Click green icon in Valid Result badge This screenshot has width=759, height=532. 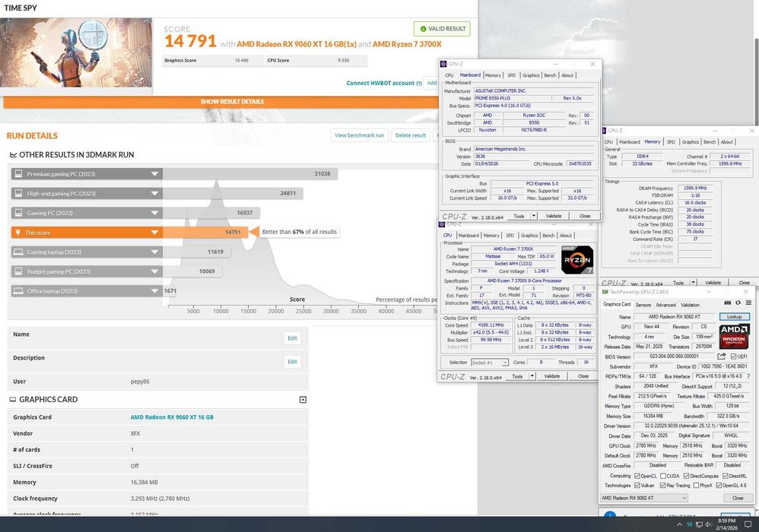(423, 29)
